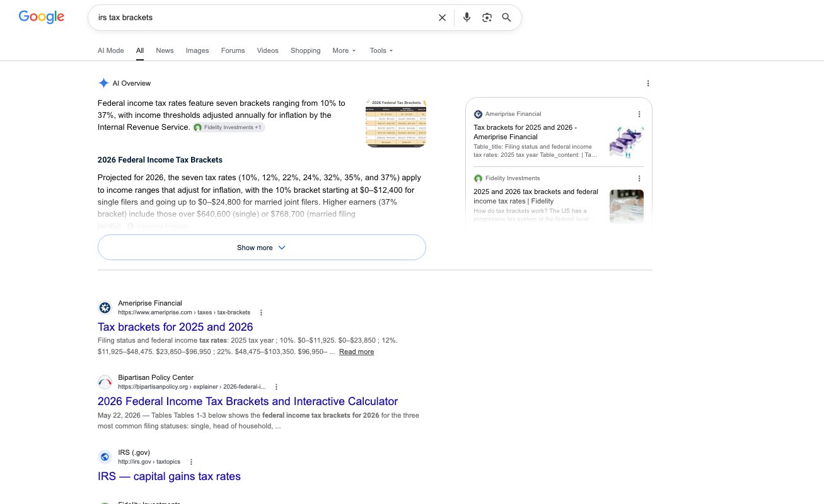Click the IRS (.gov) globe favicon
Image resolution: width=824 pixels, height=504 pixels.
tap(105, 457)
